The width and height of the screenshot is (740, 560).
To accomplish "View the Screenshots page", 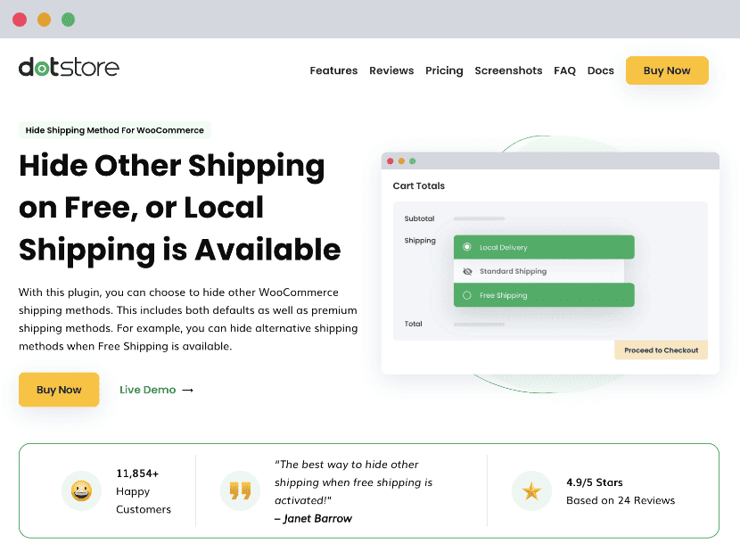I will (508, 70).
